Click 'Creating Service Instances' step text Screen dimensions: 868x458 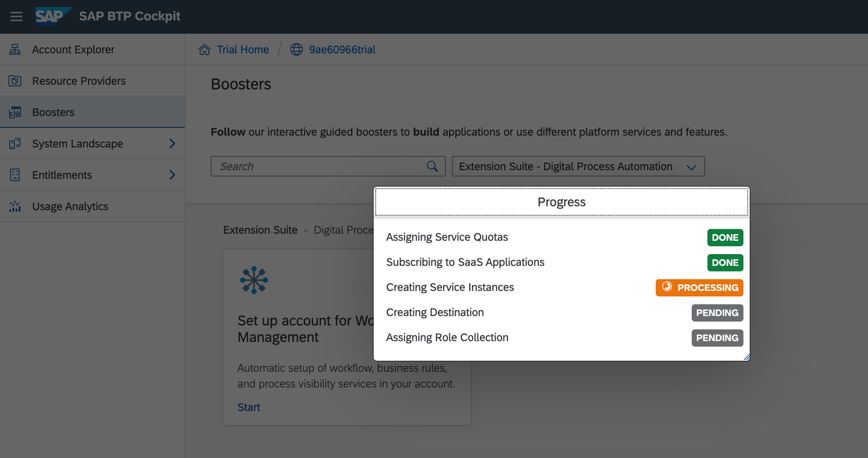[x=450, y=287]
